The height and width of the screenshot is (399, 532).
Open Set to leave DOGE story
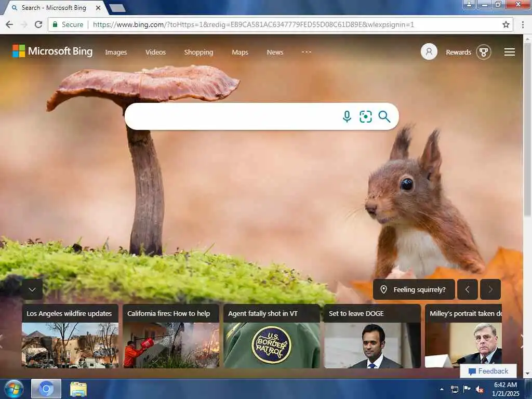tap(356, 313)
